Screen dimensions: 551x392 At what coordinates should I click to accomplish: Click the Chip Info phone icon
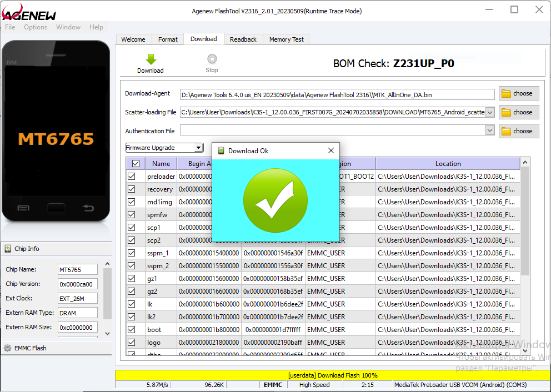point(8,249)
